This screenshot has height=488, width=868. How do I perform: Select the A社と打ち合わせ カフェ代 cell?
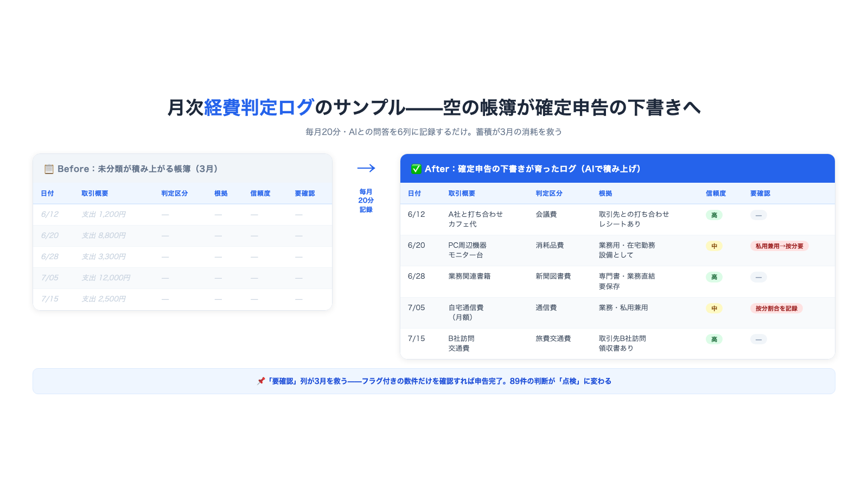(476, 219)
